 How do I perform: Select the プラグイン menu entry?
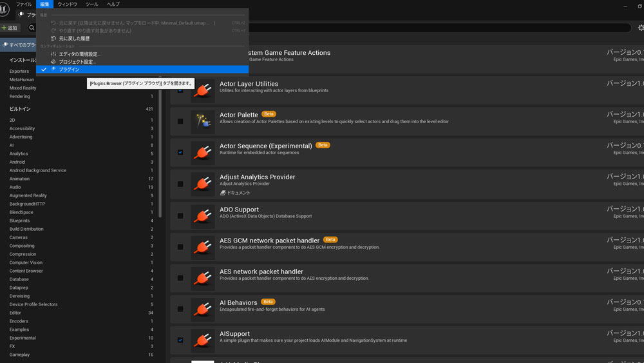pos(142,70)
